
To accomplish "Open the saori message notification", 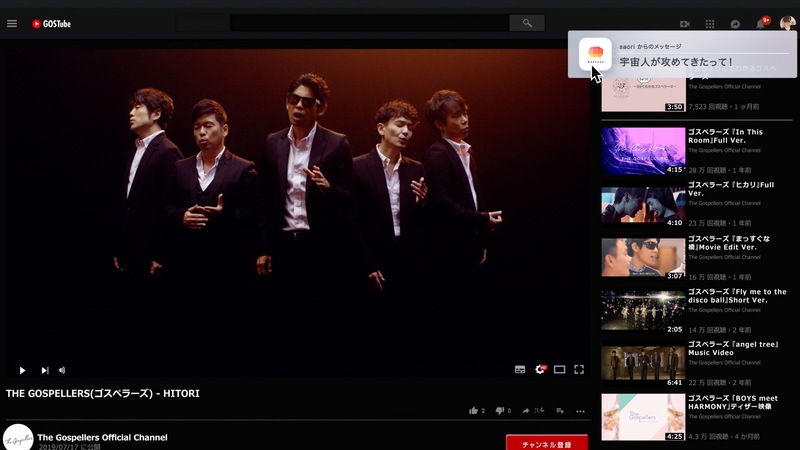I will 682,54.
